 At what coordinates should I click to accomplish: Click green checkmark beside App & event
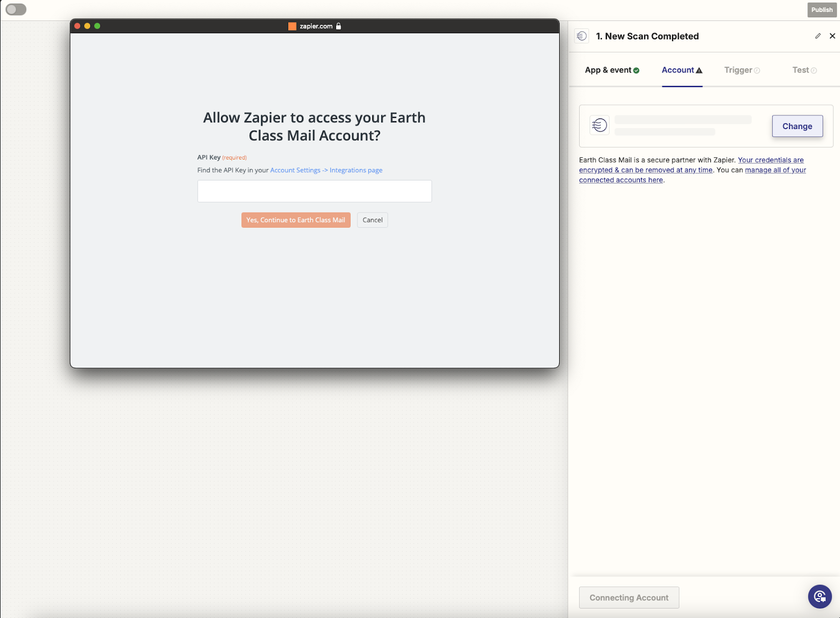tap(636, 70)
